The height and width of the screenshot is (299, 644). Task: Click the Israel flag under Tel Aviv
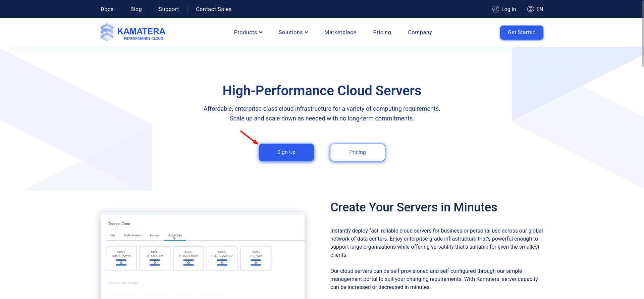[x=256, y=263]
